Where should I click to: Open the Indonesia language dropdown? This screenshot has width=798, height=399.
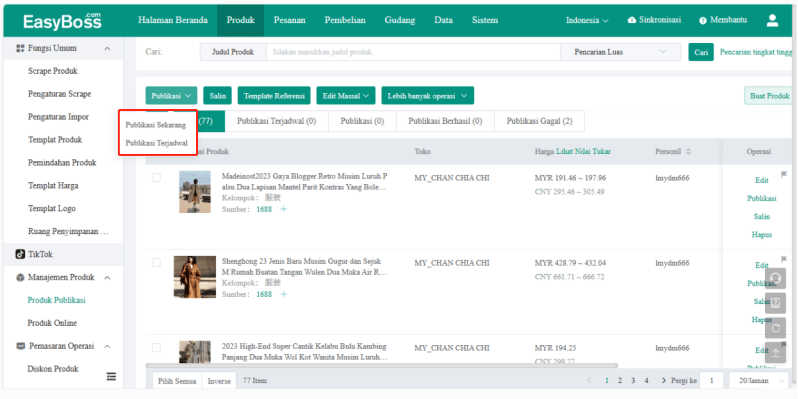(x=587, y=21)
